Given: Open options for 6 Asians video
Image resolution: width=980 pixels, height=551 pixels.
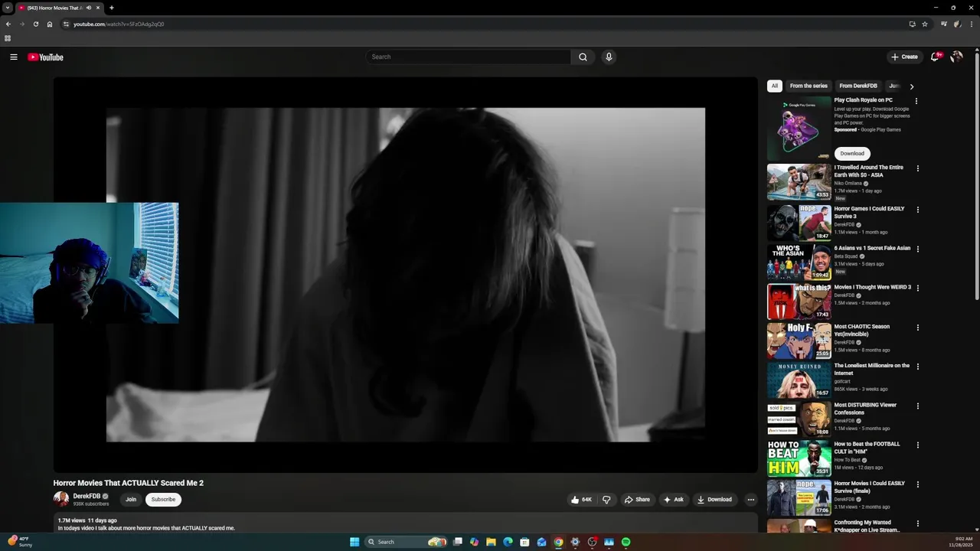Looking at the screenshot, I should click(x=918, y=249).
